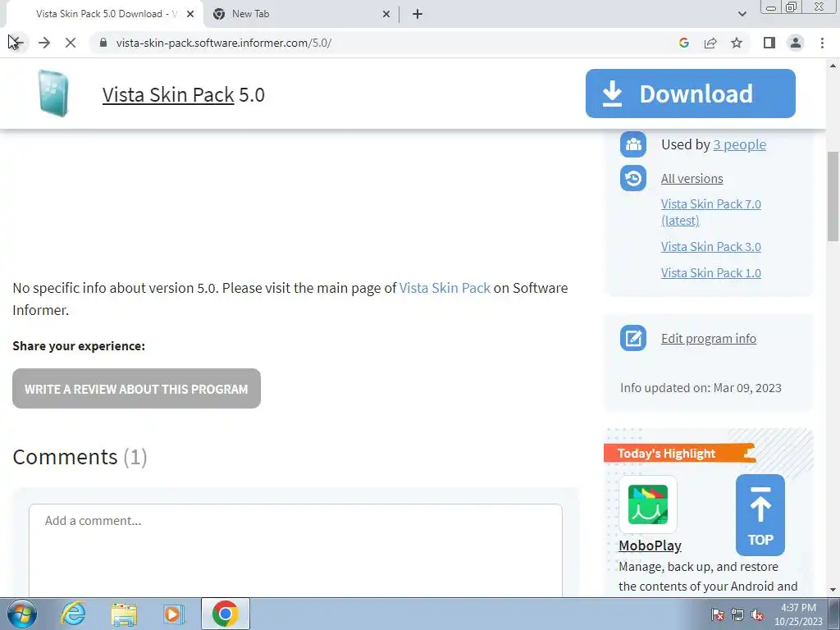Stop loading the page
This screenshot has height=630, width=840.
click(71, 43)
